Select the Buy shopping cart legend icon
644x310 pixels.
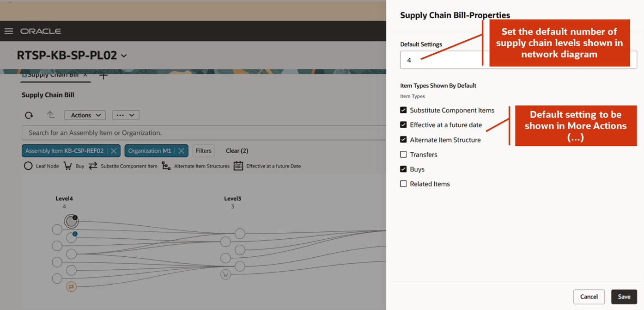67,166
